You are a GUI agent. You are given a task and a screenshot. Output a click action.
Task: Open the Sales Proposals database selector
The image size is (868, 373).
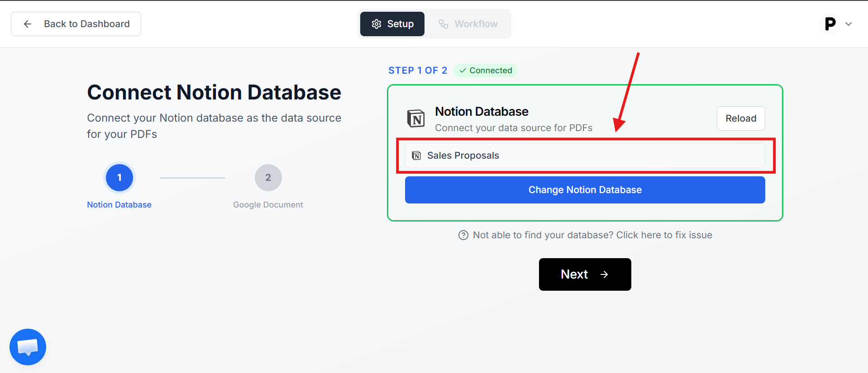(x=585, y=156)
